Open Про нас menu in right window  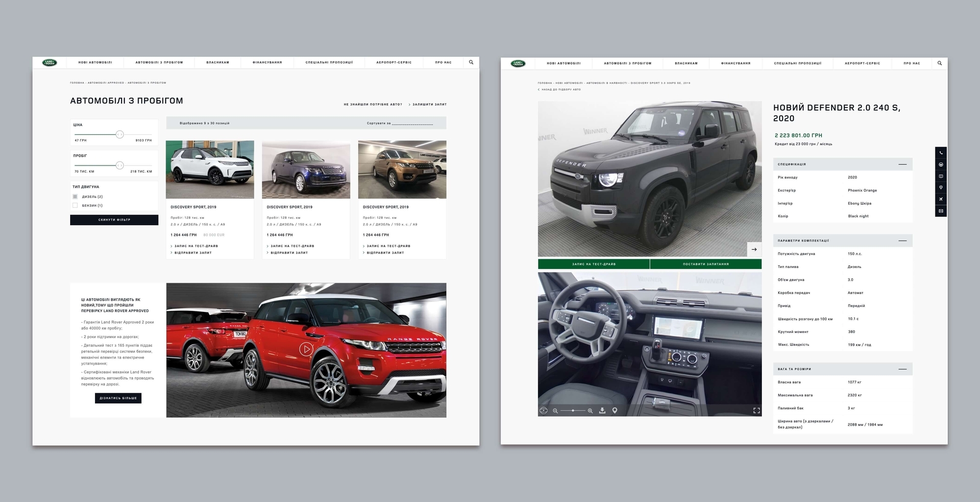click(x=912, y=63)
